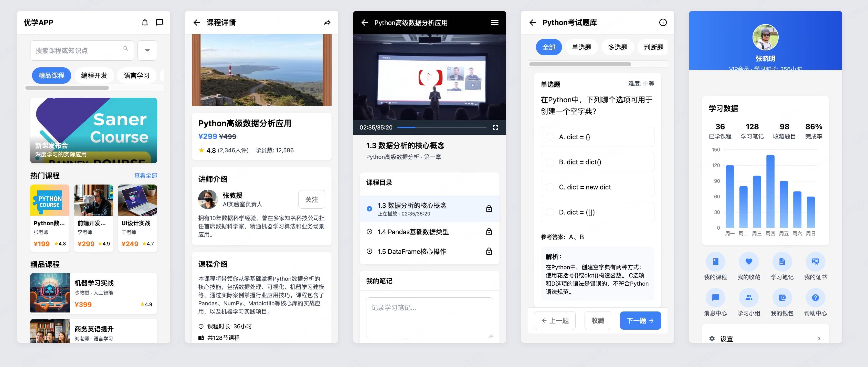Click the 128 学习笔记 stat
The image size is (868, 367).
tap(752, 131)
